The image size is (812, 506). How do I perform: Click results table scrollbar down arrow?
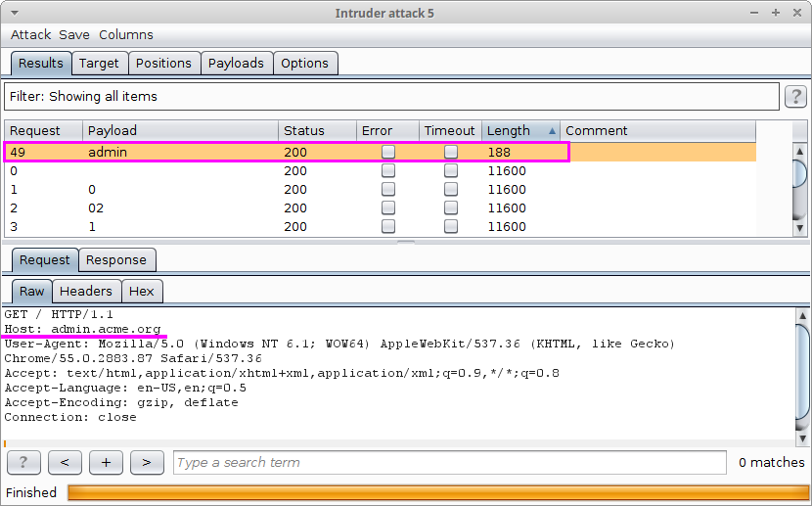coord(799,228)
